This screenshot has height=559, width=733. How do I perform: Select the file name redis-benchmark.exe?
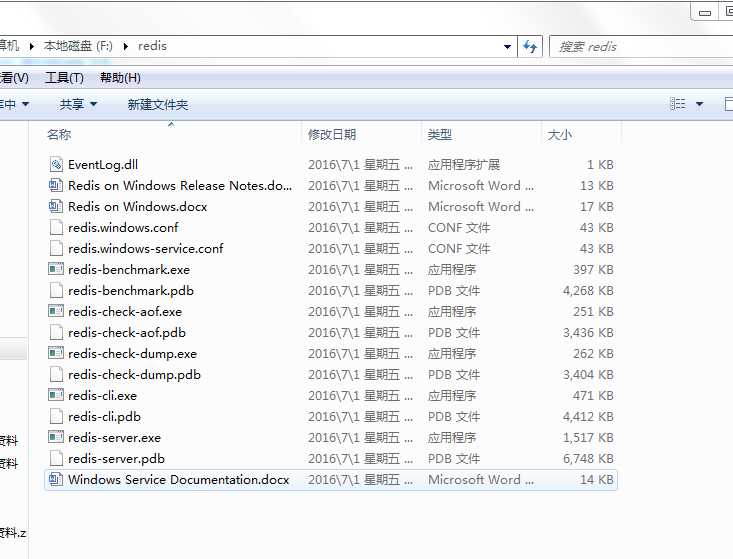tap(129, 269)
